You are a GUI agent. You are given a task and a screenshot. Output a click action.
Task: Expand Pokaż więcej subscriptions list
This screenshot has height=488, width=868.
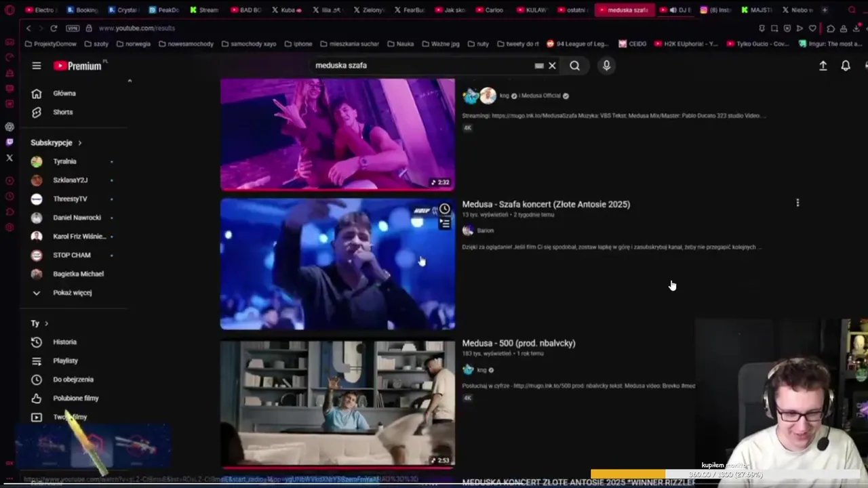[x=73, y=293]
